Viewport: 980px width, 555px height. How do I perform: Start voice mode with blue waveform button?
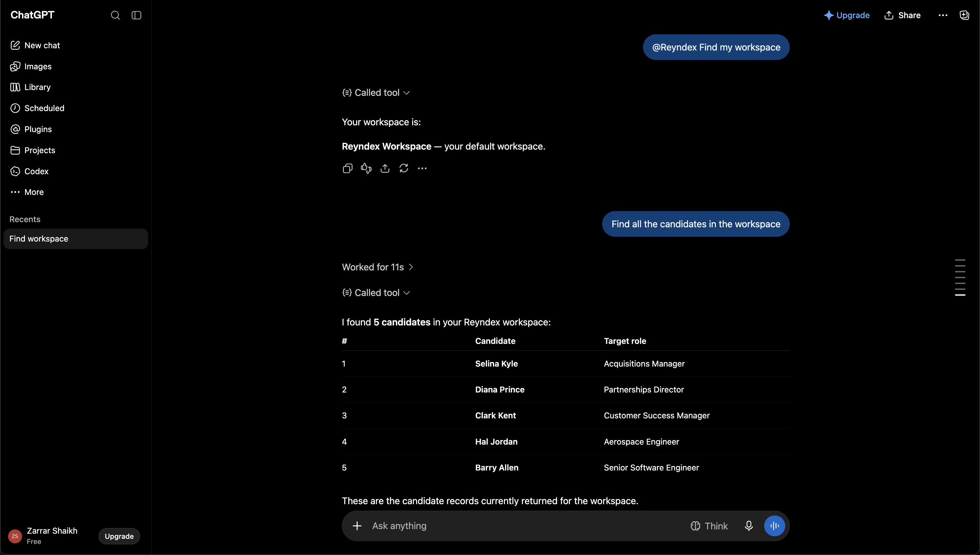(775, 526)
